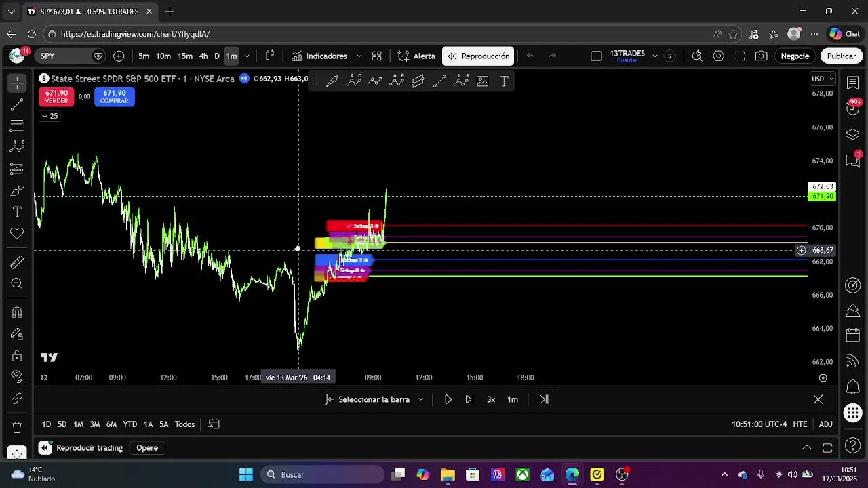868x488 pixels.
Task: Change replay update interval 1m
Action: pos(513,399)
